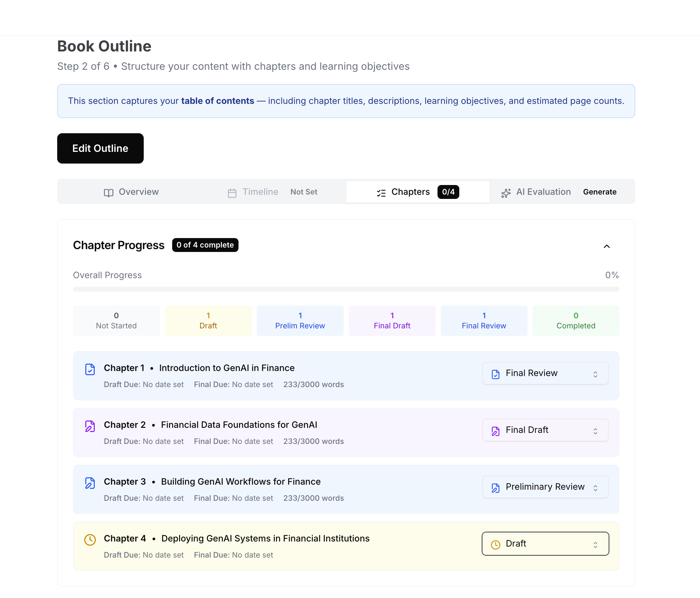Viewport: 700px width, 598px height.
Task: Select the purple file icon next to Chapter 2
Action: 90,426
